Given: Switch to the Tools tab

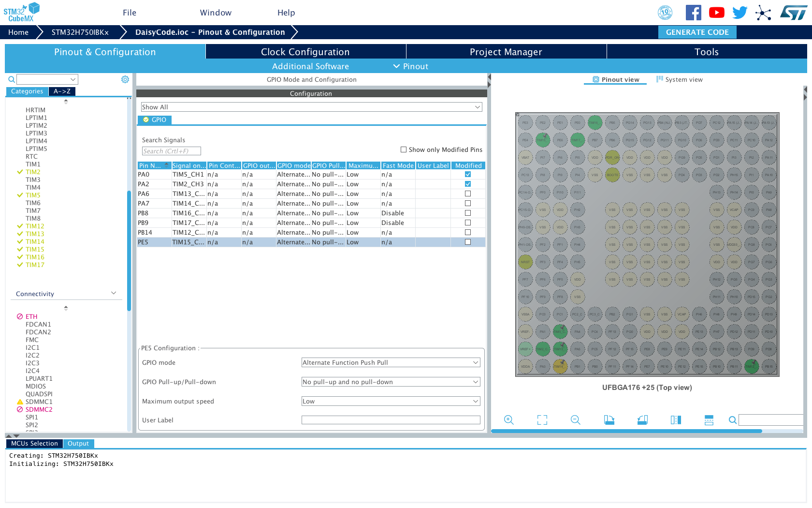Looking at the screenshot, I should tap(707, 52).
